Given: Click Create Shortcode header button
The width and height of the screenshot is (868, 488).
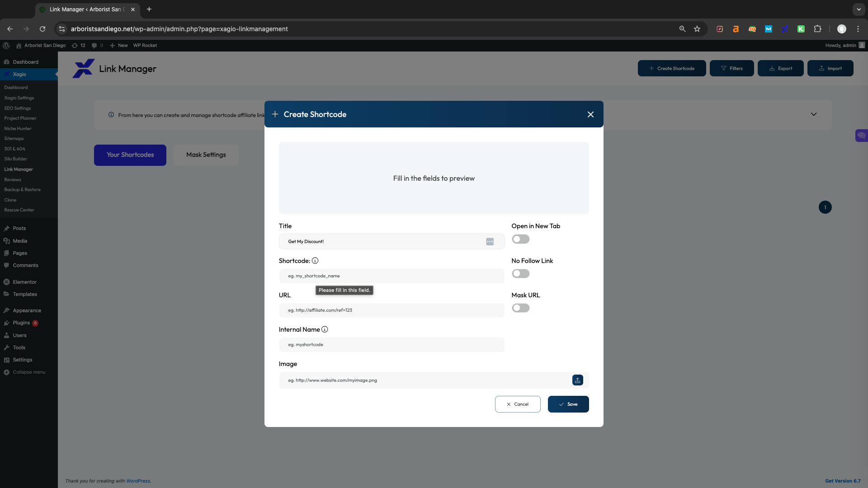Looking at the screenshot, I should tap(672, 68).
